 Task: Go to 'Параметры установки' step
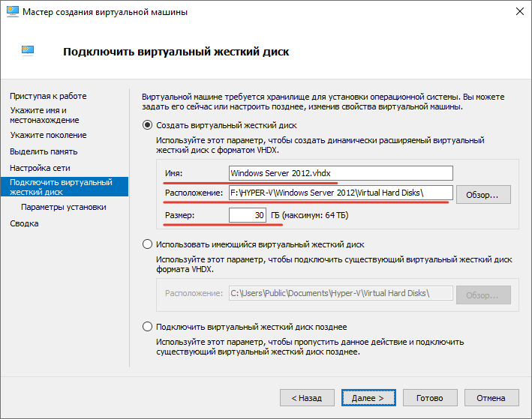coord(64,207)
